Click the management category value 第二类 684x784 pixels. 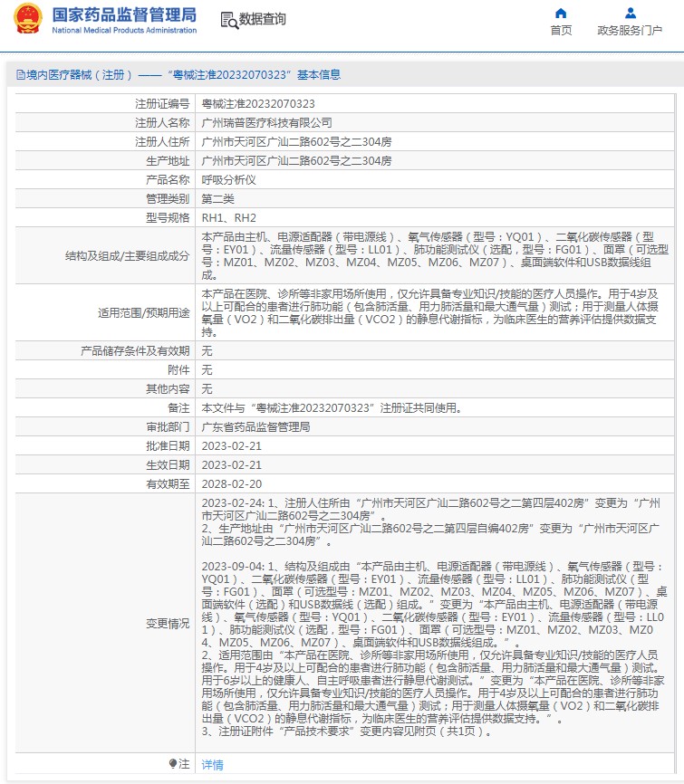pyautogui.click(x=217, y=198)
